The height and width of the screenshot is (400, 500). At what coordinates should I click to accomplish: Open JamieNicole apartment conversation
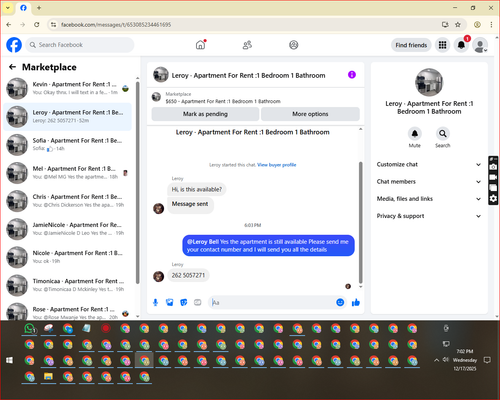tap(68, 229)
